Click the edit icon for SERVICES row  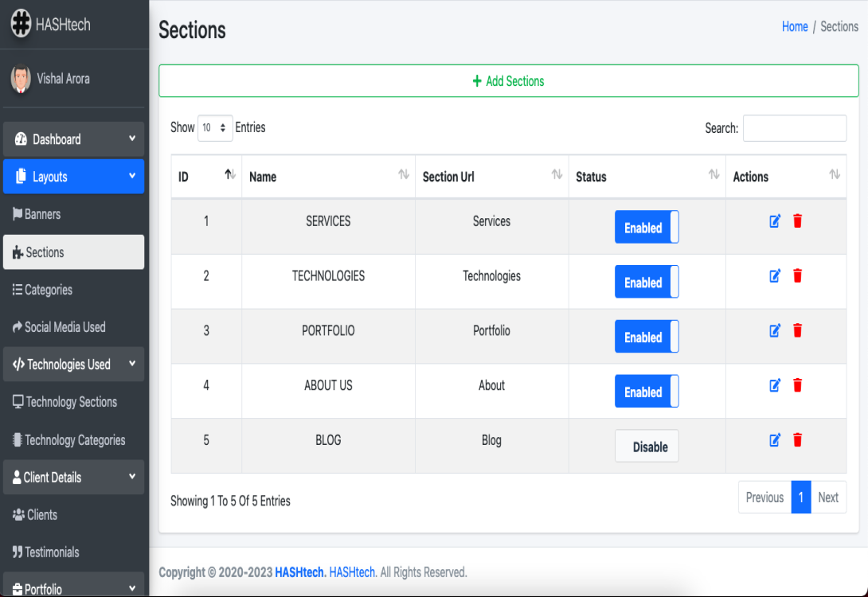coord(775,221)
